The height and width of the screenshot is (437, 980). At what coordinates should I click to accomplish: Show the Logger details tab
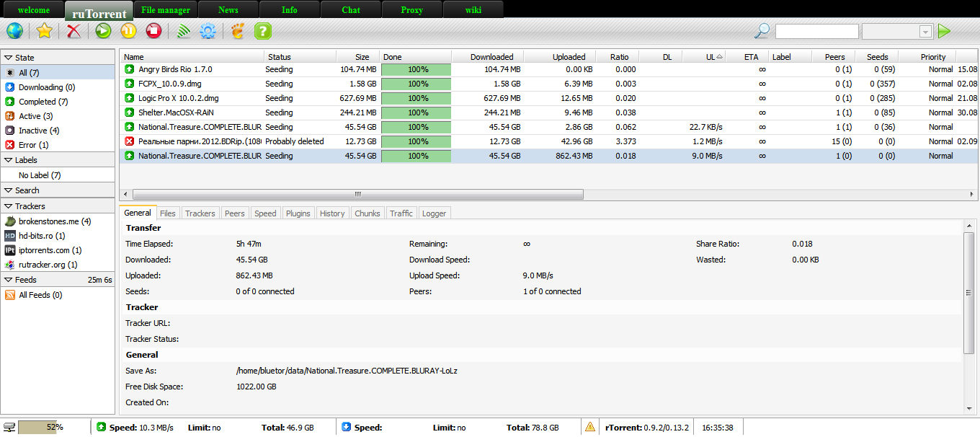(434, 213)
